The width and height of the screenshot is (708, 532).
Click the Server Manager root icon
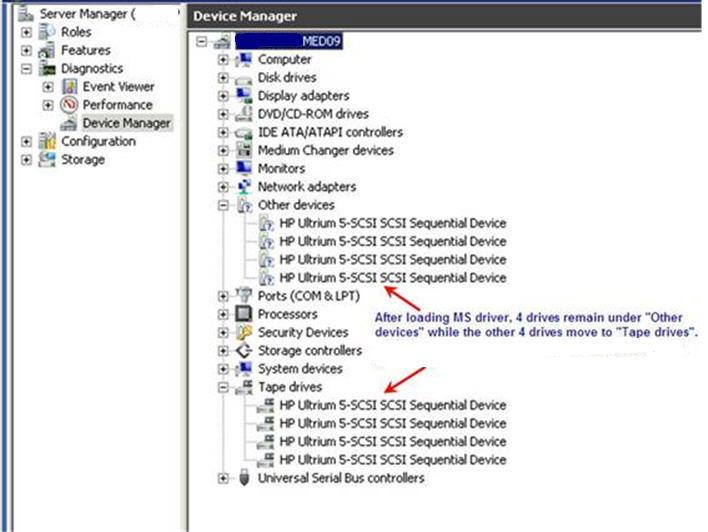(26, 14)
